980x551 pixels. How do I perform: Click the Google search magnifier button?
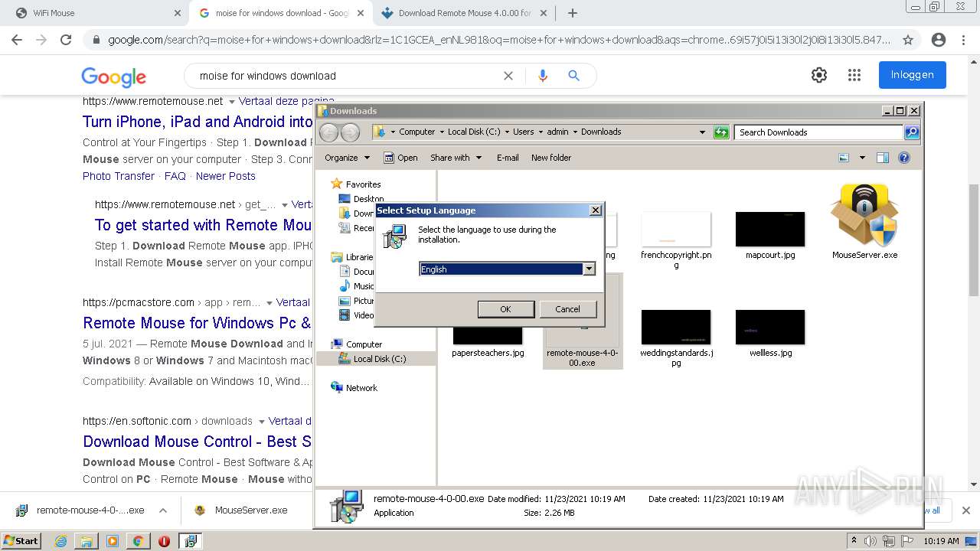click(x=573, y=76)
